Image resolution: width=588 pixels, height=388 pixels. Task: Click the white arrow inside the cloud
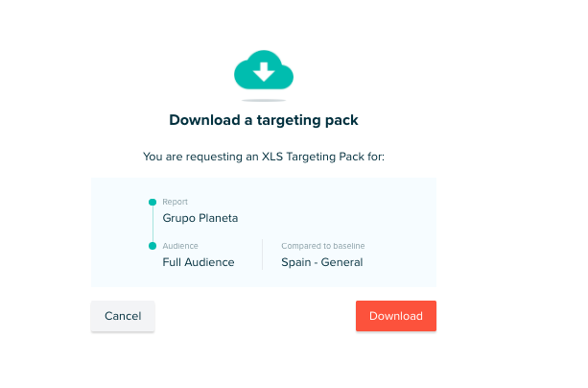pos(263,72)
